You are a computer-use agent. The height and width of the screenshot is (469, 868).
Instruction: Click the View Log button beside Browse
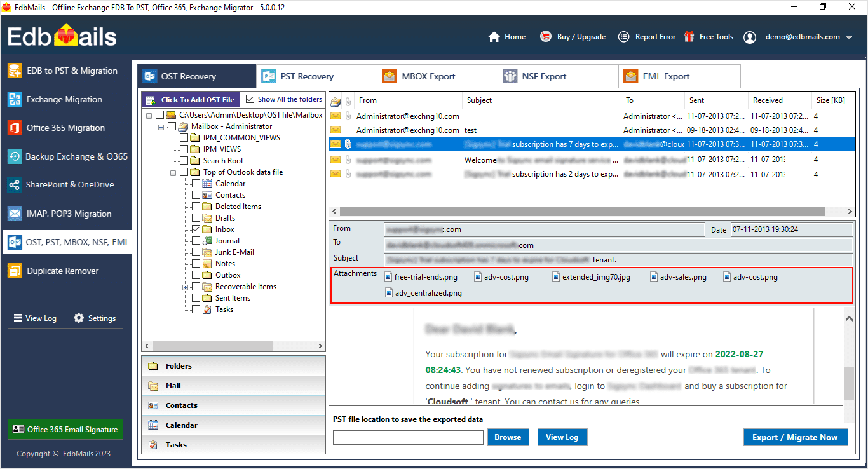pos(562,437)
